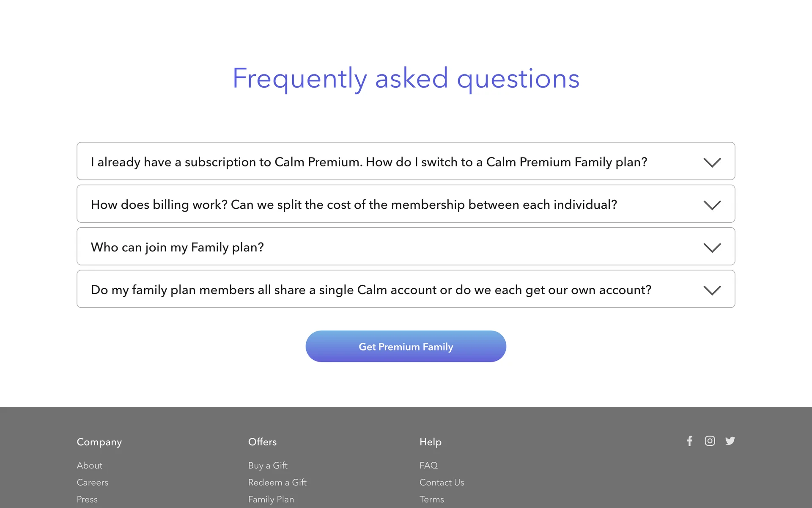Viewport: 812px width, 508px height.
Task: Click the Contact Us link
Action: coord(442,482)
